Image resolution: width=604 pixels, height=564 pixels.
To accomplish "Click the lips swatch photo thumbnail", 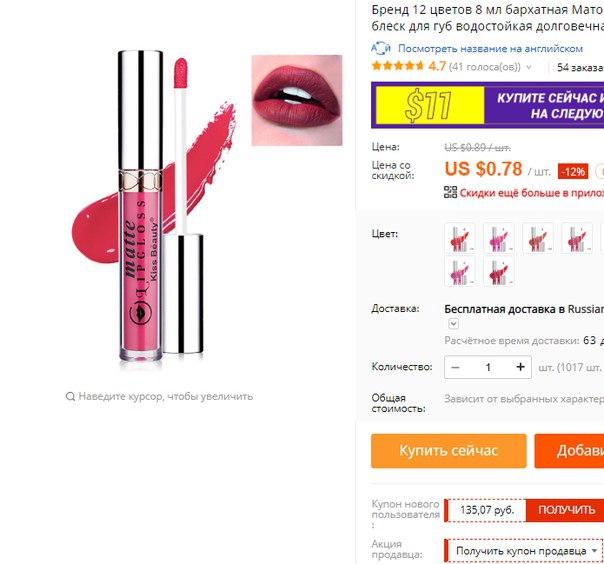I will pyautogui.click(x=297, y=100).
